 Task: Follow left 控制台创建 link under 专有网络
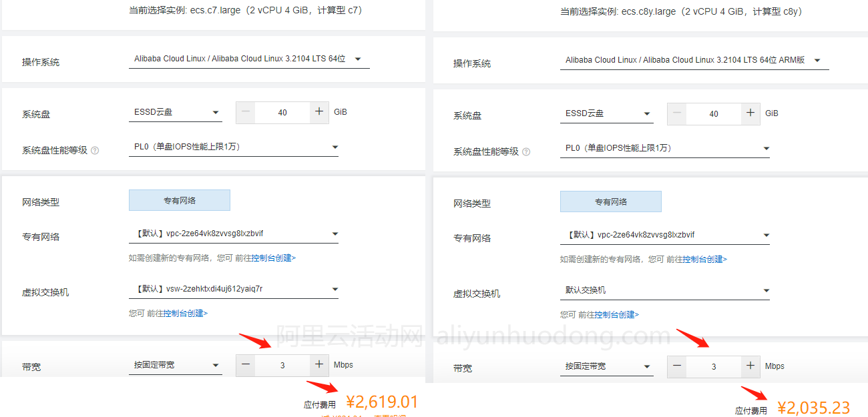pyautogui.click(x=273, y=258)
